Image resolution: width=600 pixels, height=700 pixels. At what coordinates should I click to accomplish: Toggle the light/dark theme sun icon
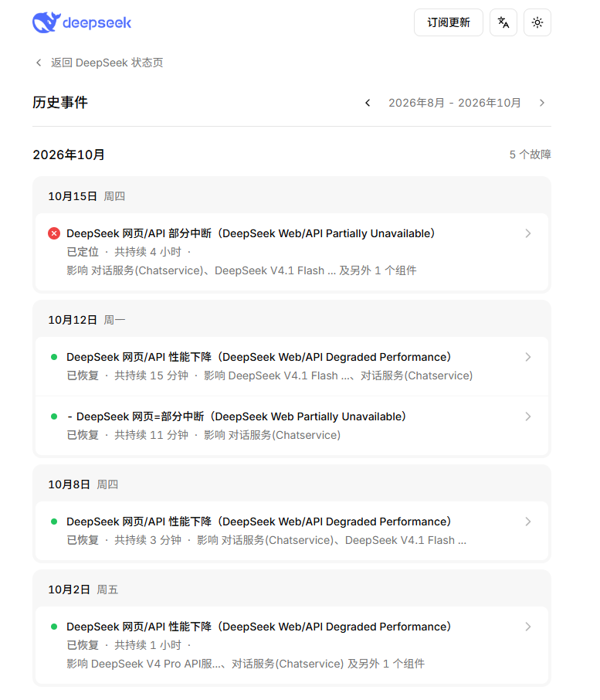click(x=537, y=22)
